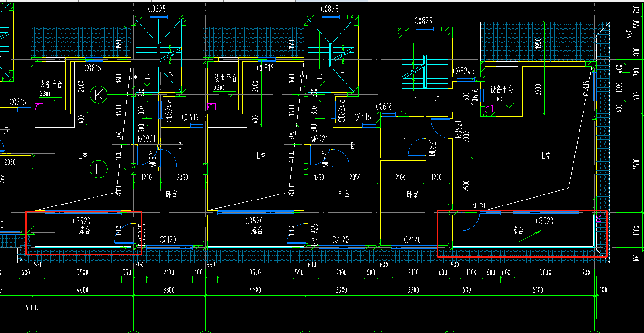Viewport: 644px width, 333px height.
Task: Click the 3000 dimension text
Action: pyautogui.click(x=545, y=272)
